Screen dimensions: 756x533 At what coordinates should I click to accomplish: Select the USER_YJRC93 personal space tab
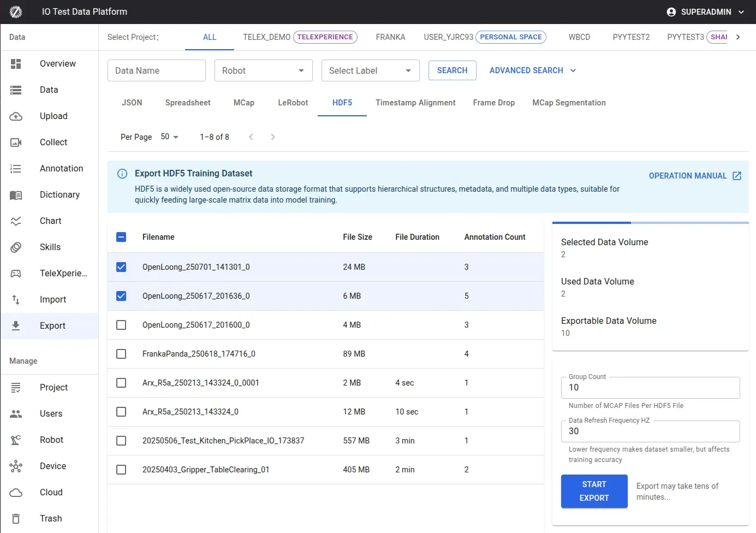pos(485,37)
